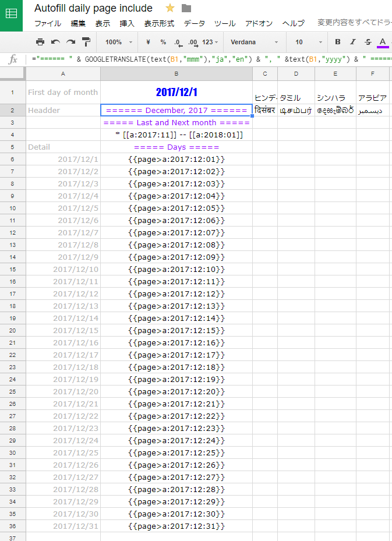Select the 'First day of month' cell
This screenshot has height=541, width=392.
[63, 92]
